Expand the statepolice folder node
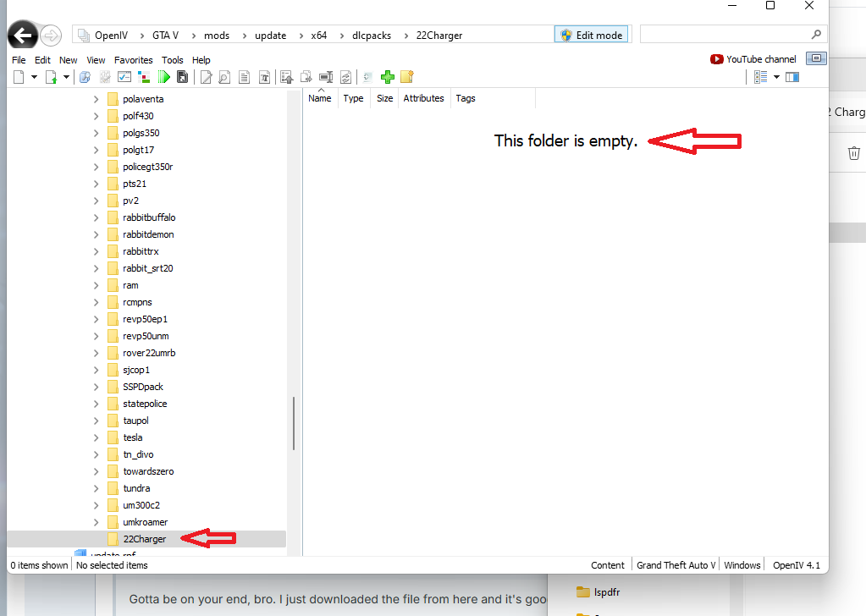The image size is (866, 616). point(97,404)
